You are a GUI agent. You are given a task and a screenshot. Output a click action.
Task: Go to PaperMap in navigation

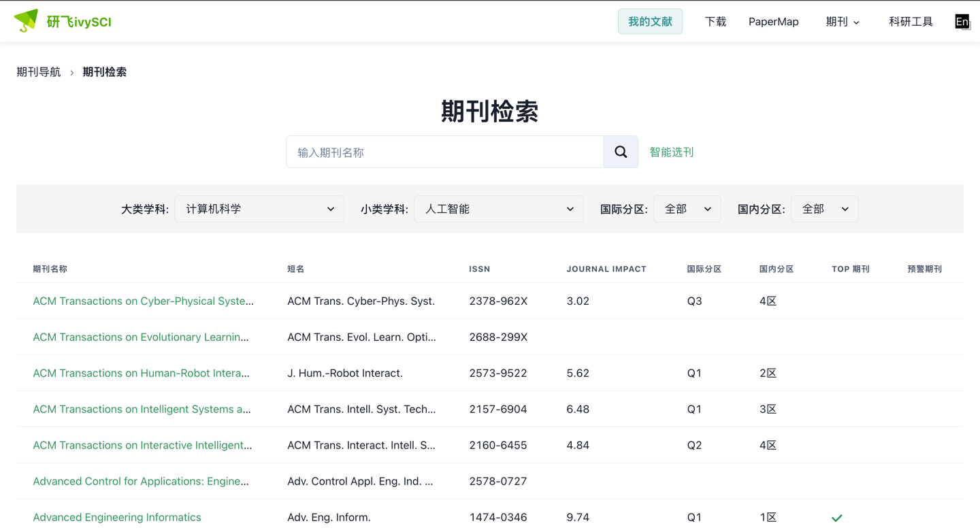tap(773, 22)
